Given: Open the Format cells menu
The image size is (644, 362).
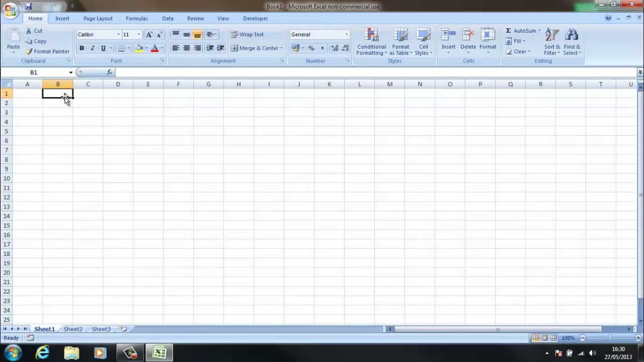Looking at the screenshot, I should pyautogui.click(x=488, y=42).
